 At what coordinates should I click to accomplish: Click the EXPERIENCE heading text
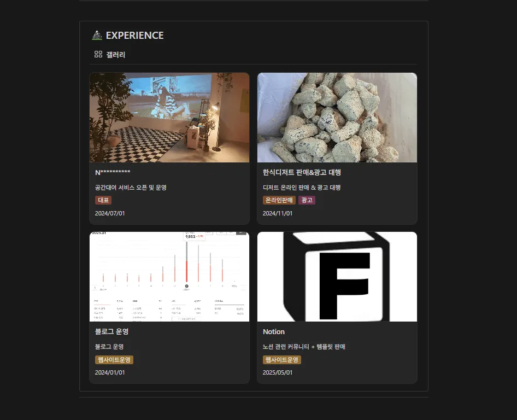[x=134, y=36]
